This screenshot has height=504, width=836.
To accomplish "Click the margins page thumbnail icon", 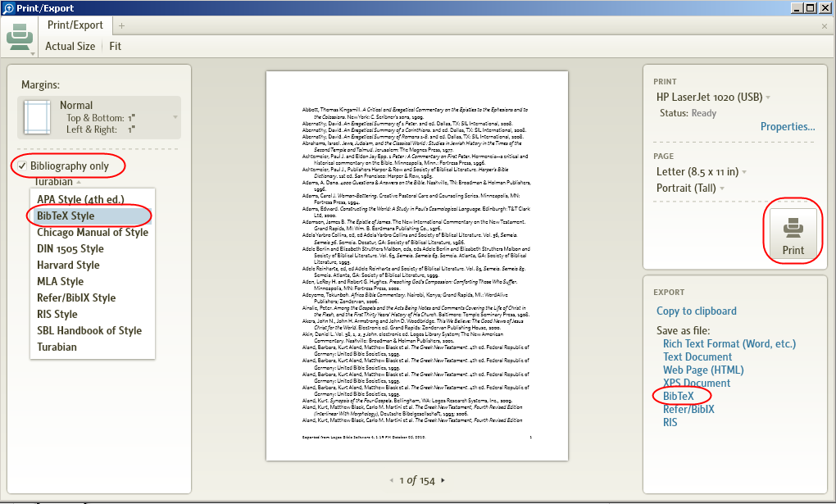I will (x=38, y=117).
